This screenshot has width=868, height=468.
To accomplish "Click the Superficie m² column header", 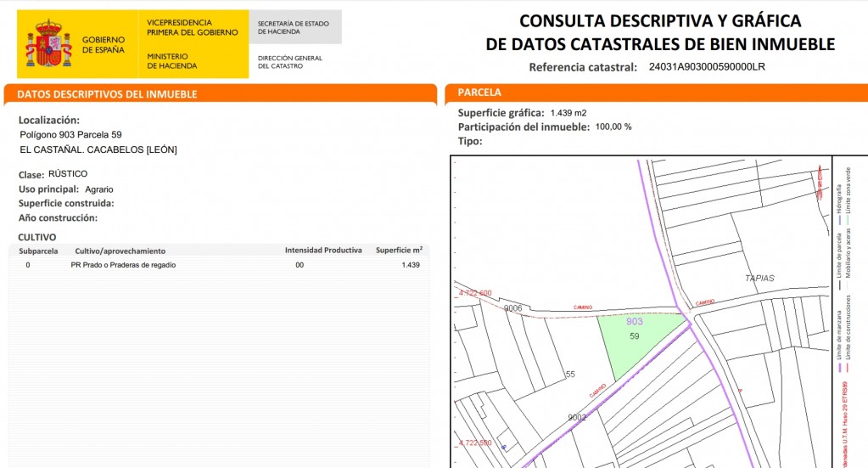I will click(x=399, y=251).
